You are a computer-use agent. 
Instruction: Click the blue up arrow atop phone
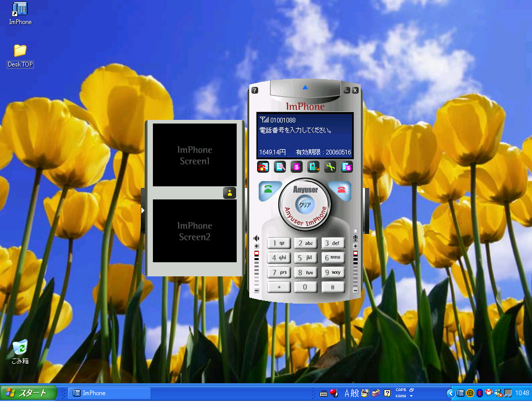click(305, 87)
